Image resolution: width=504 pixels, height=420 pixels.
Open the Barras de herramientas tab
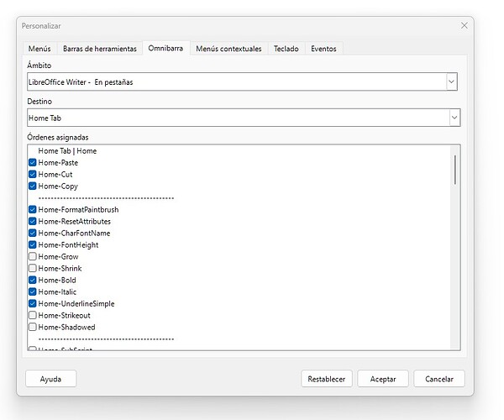click(99, 49)
